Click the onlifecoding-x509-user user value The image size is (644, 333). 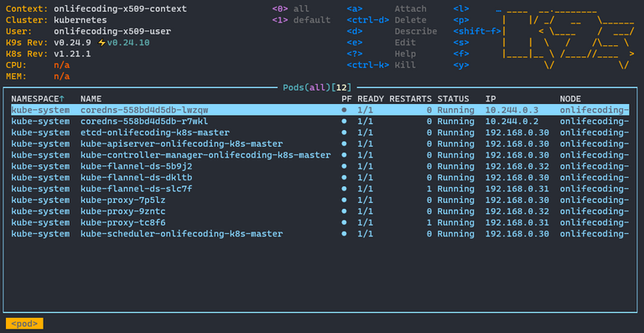[x=112, y=31]
